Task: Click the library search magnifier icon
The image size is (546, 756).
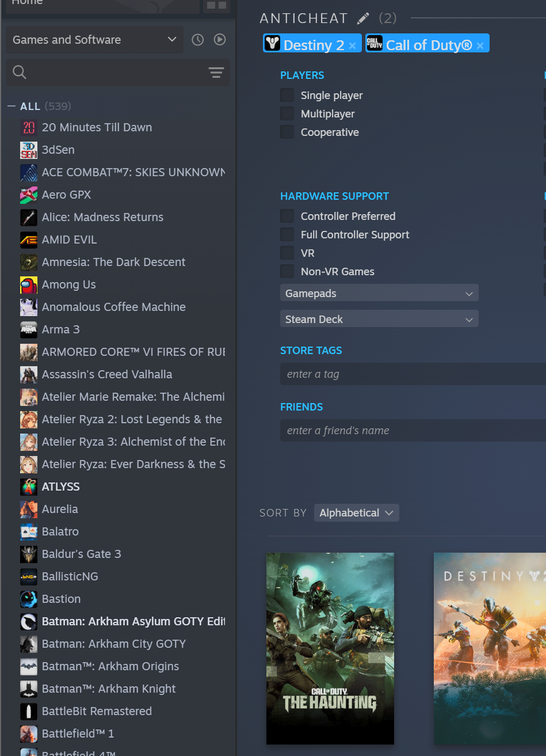Action: coord(20,72)
